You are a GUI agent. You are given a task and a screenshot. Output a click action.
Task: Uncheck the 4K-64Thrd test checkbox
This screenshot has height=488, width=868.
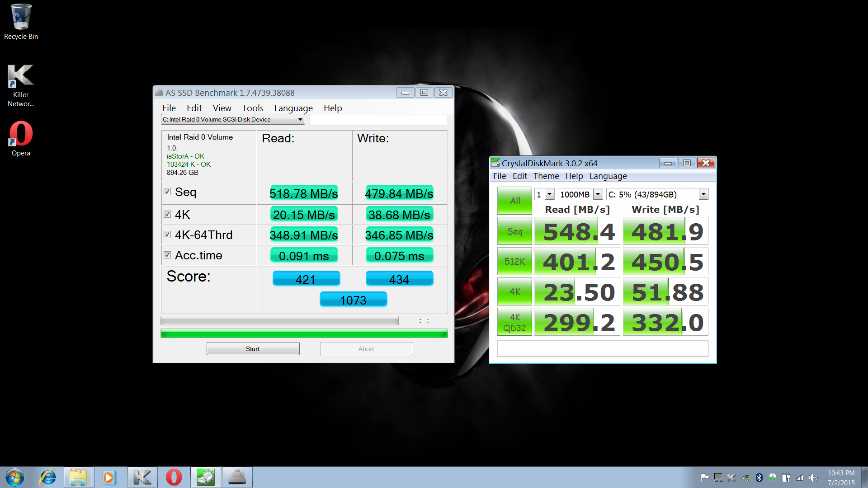(167, 235)
